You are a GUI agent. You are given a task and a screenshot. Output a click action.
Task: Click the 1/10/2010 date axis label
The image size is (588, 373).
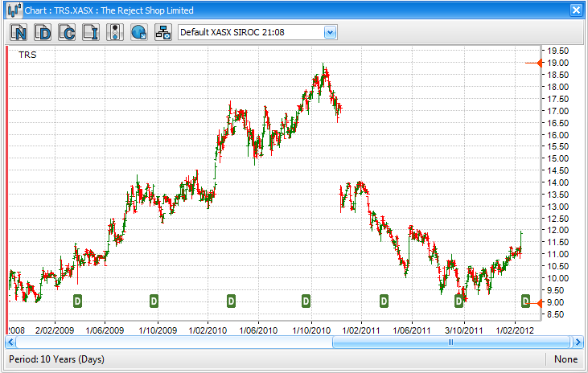[x=311, y=330]
